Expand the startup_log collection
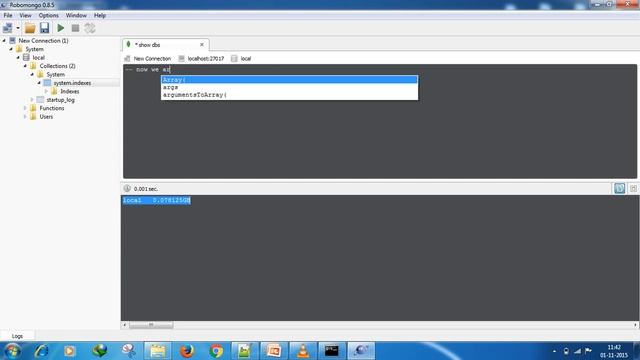The height and width of the screenshot is (360, 640). [32, 100]
